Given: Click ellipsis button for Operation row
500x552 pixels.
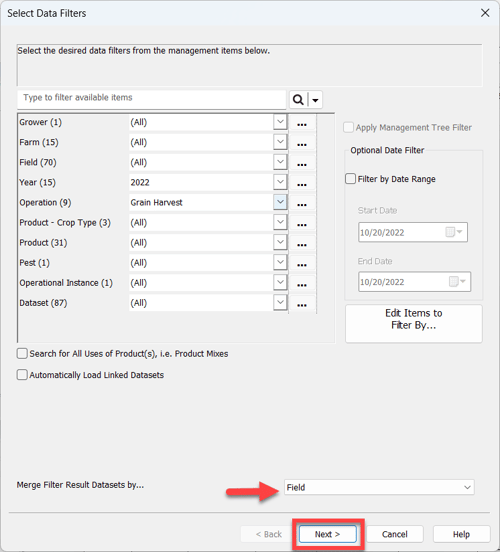Looking at the screenshot, I should [x=302, y=203].
